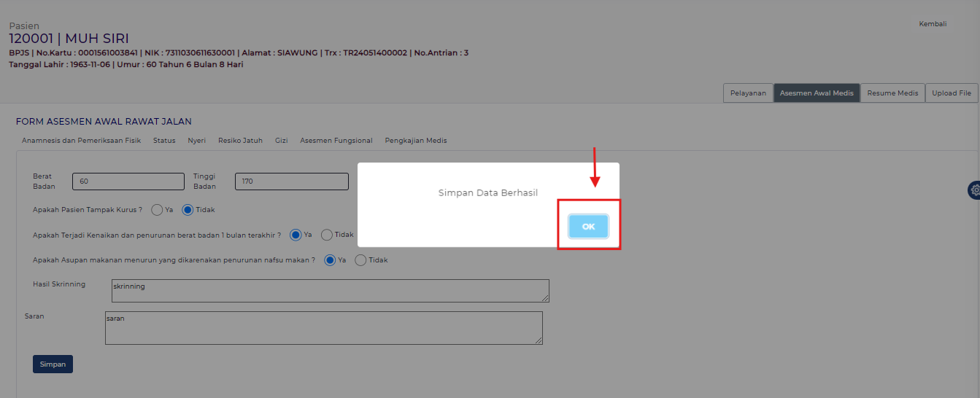Click the Berat Badan input field
The image size is (980, 398).
(x=128, y=182)
